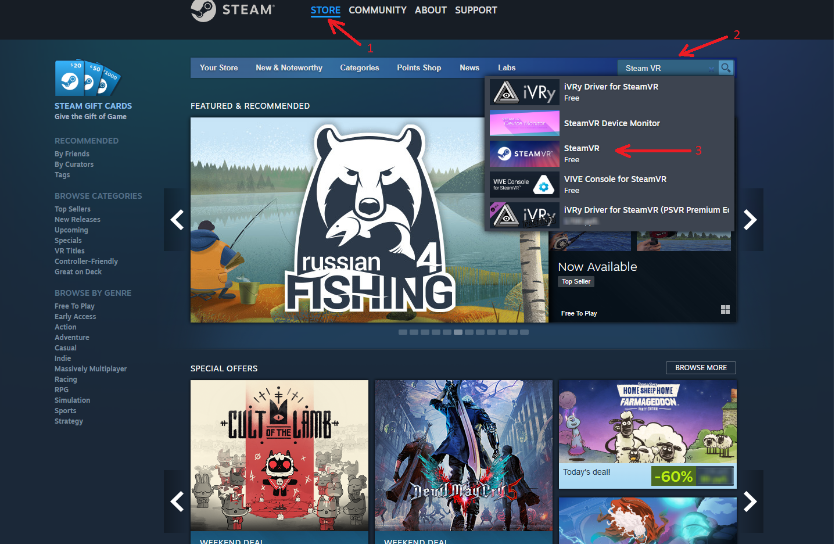Click the New Releases sidebar link
The height and width of the screenshot is (544, 834).
tap(77, 219)
